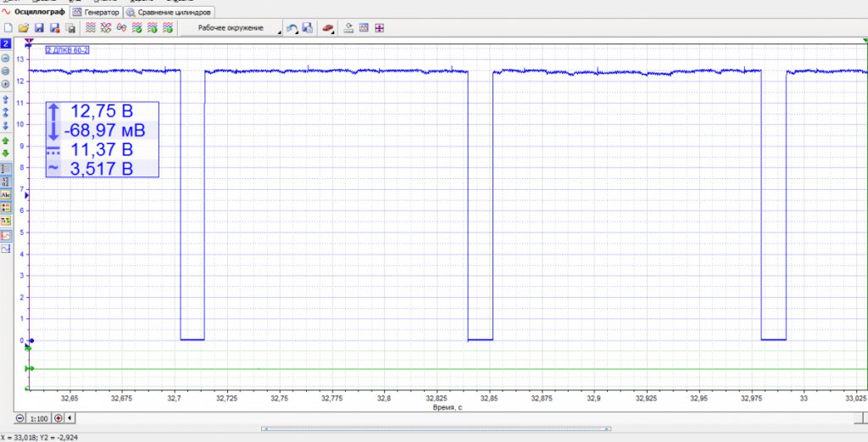The height and width of the screenshot is (442, 868).
Task: Toggle the blue waveform sidebar button
Action: coord(6,249)
